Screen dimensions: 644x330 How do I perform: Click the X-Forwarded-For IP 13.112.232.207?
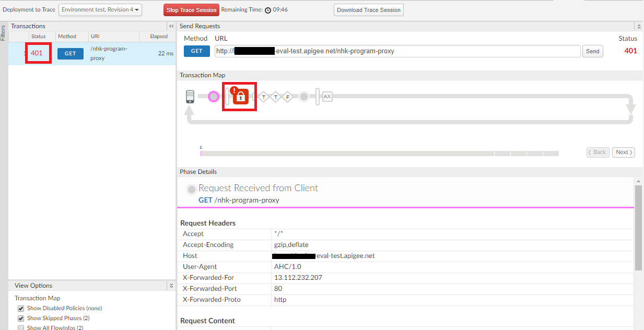pyautogui.click(x=298, y=278)
